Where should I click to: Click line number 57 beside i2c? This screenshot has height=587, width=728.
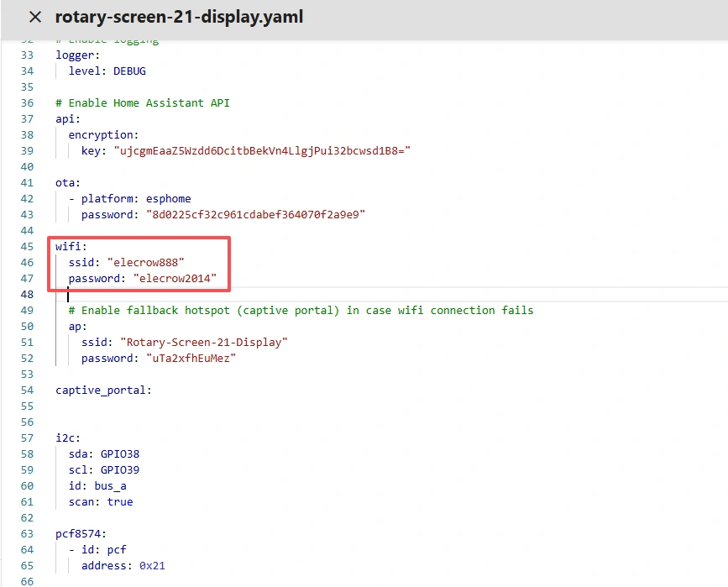click(x=27, y=438)
